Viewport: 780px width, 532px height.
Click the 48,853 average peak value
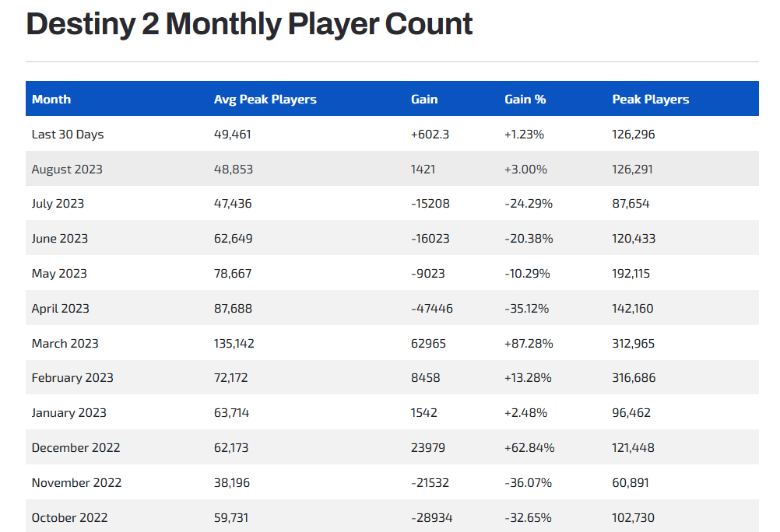pos(234,169)
